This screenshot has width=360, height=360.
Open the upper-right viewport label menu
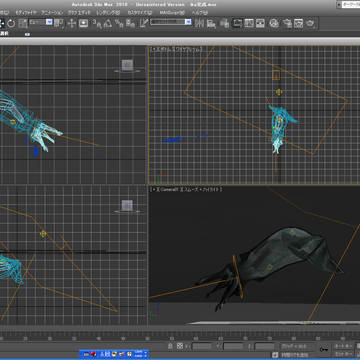pos(176,49)
